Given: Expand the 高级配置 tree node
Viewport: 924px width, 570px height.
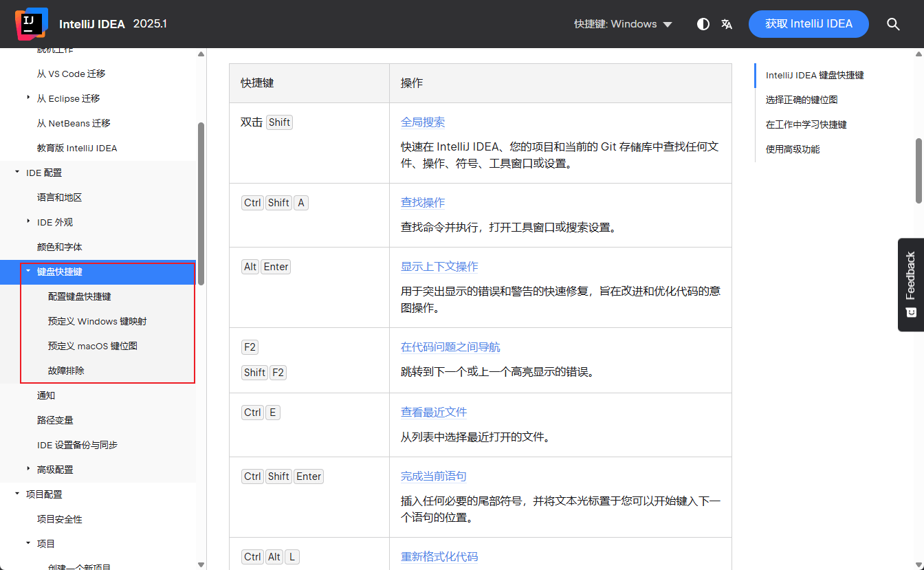Looking at the screenshot, I should pyautogui.click(x=28, y=470).
